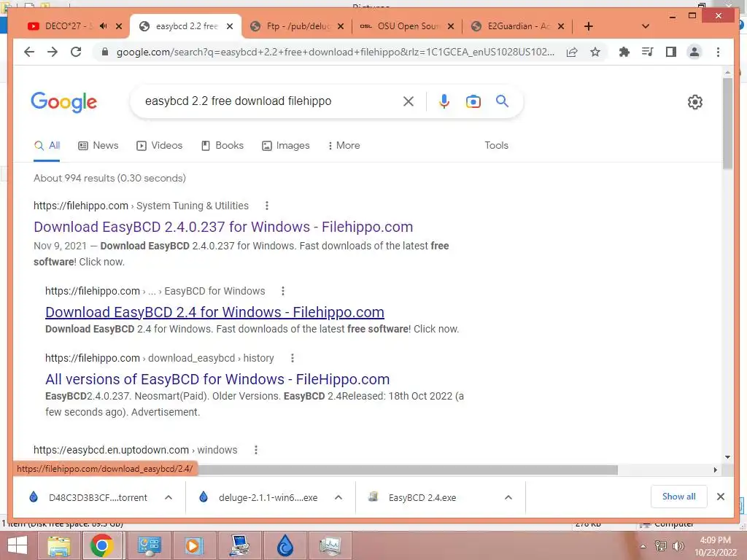Open File Explorer from the taskbar
The width and height of the screenshot is (747, 560).
pos(58,545)
